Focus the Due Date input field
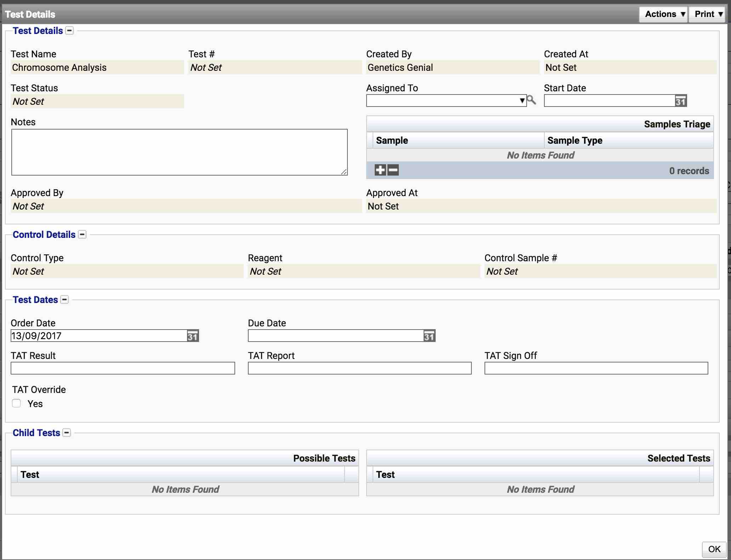This screenshot has width=731, height=560. pyautogui.click(x=336, y=336)
